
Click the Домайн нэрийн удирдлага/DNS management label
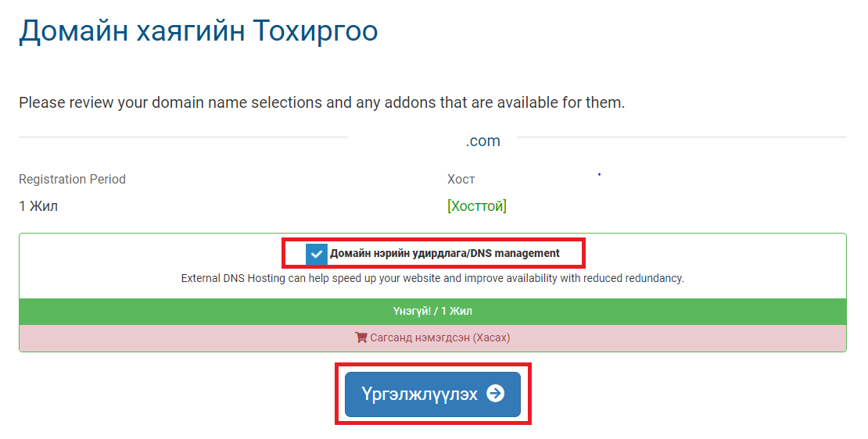[x=445, y=253]
